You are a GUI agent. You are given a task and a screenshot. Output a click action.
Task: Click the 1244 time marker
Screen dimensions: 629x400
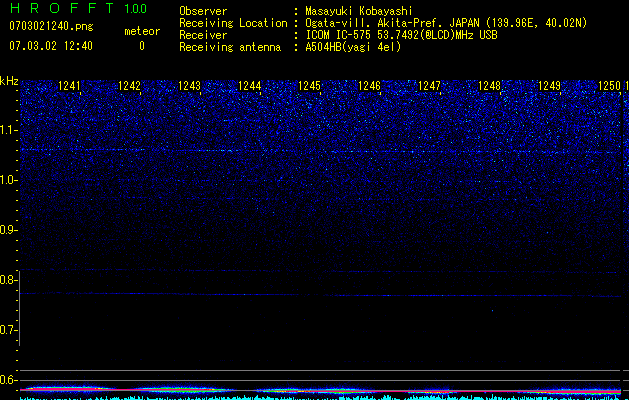point(250,86)
